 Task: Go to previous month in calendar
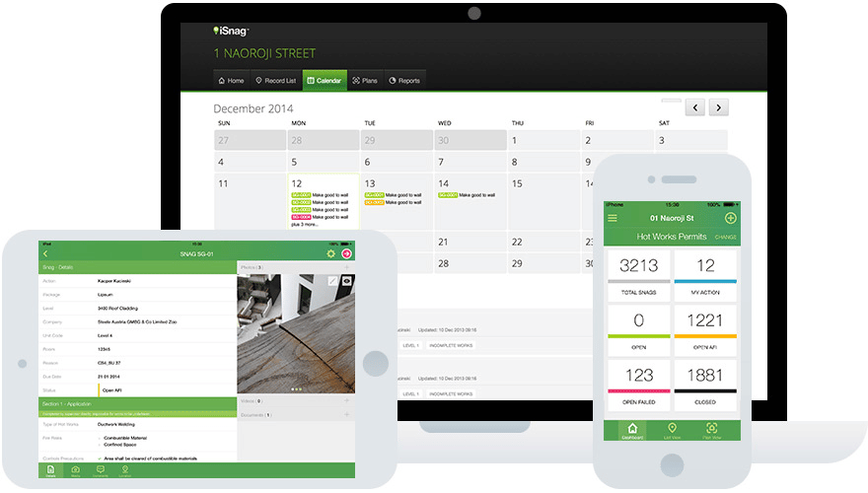coord(695,107)
